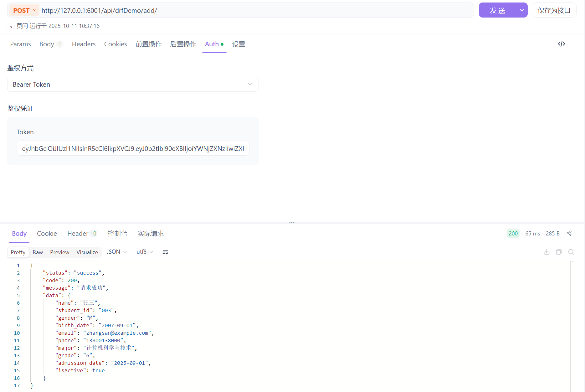Viewport: 585px width, 392px height.
Task: Select the Visualize view mode
Action: pos(87,252)
